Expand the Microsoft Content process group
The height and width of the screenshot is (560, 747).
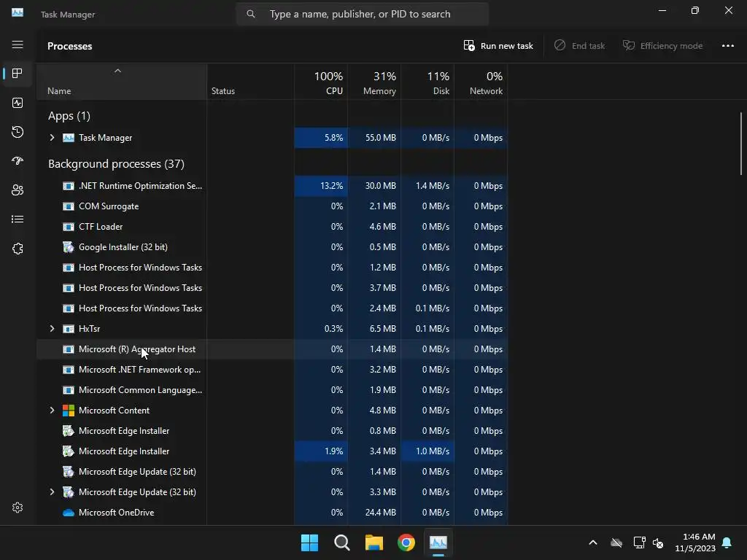[52, 411]
